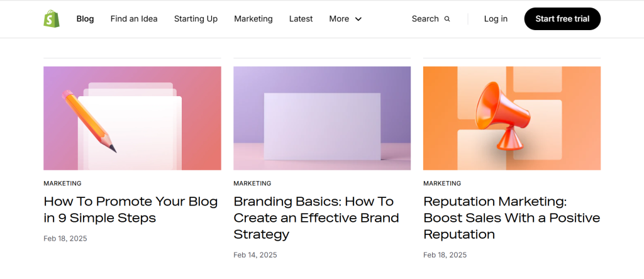The width and height of the screenshot is (644, 279).
Task: Open the purple blank card article thumbnail
Action: click(x=322, y=118)
